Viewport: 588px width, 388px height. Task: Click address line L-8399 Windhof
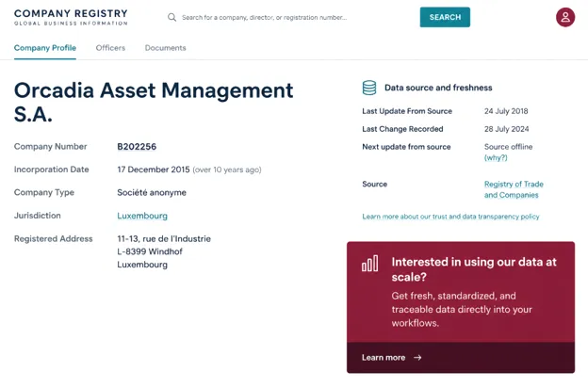tap(150, 251)
